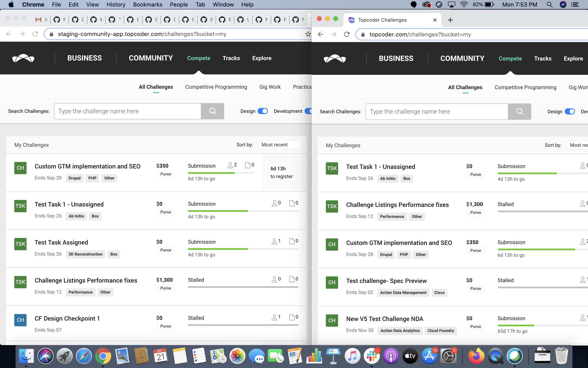Click the search magnifier button in right window
The height and width of the screenshot is (368, 588).
pos(519,111)
